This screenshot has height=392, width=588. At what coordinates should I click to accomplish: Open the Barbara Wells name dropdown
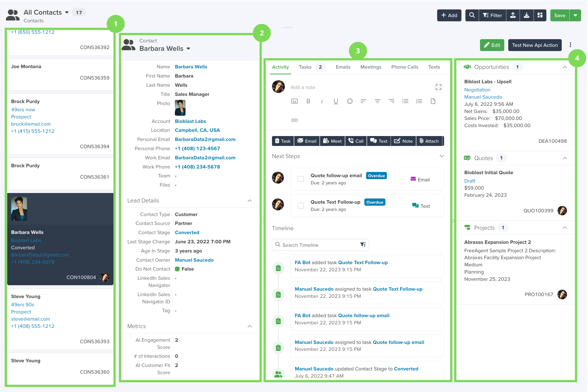[x=188, y=49]
